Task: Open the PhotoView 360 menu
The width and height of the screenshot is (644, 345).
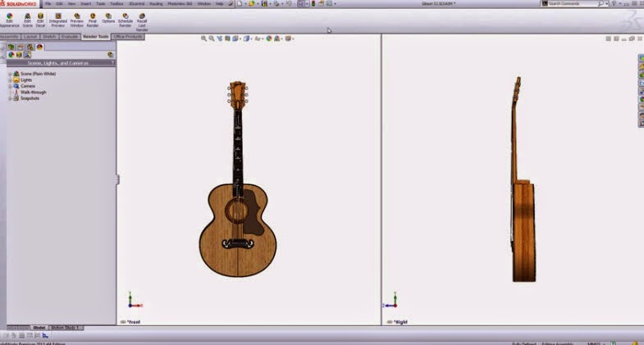Action: (180, 4)
